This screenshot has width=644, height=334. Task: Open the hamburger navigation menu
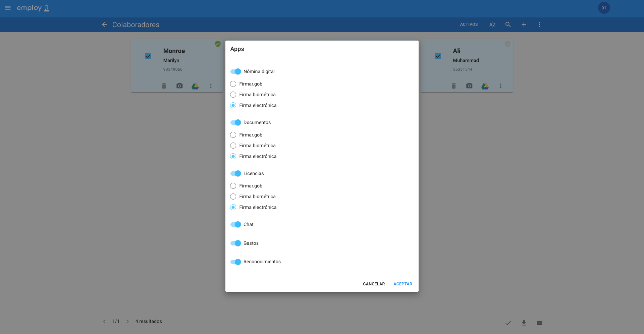pyautogui.click(x=8, y=8)
